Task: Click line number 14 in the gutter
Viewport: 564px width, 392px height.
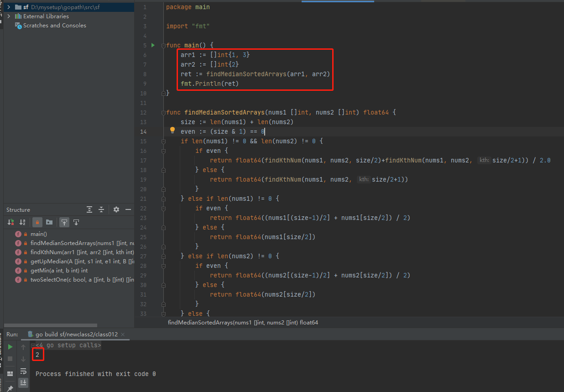Action: (144, 131)
